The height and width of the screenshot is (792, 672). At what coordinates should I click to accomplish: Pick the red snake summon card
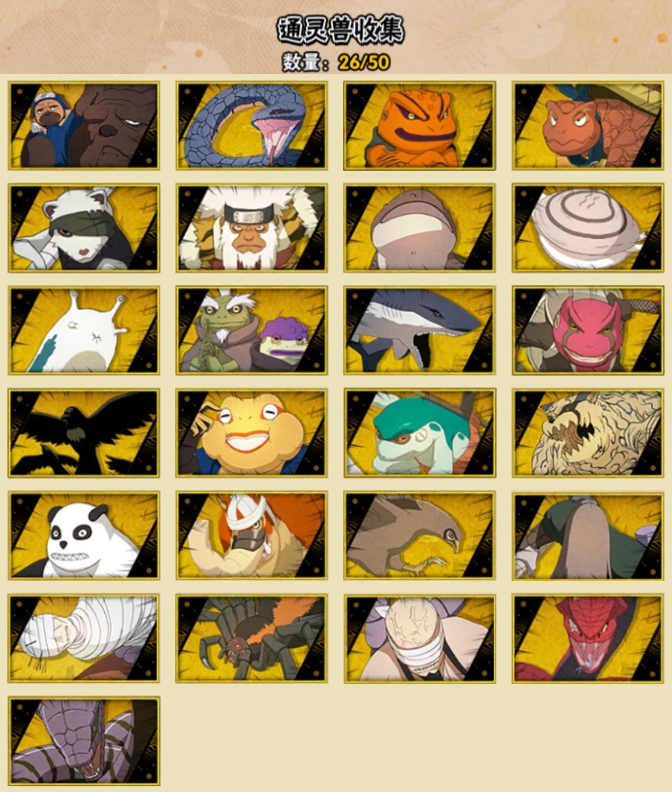(588, 638)
